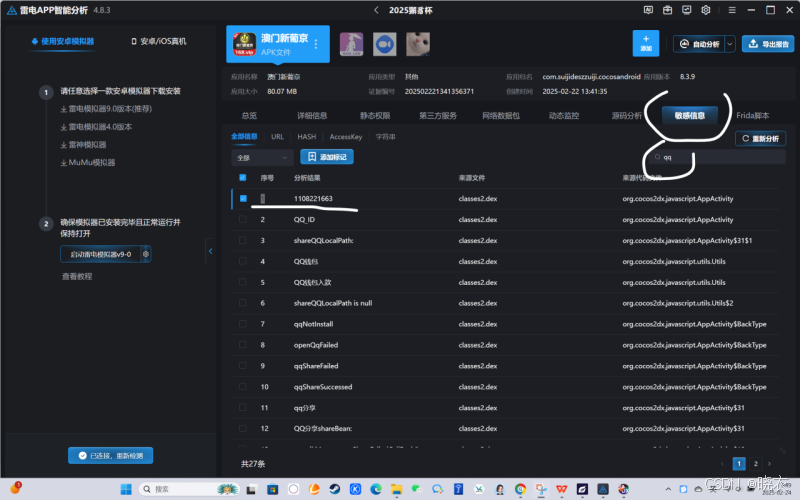Click 启动雷电模拟器v9-0 button

101,254
